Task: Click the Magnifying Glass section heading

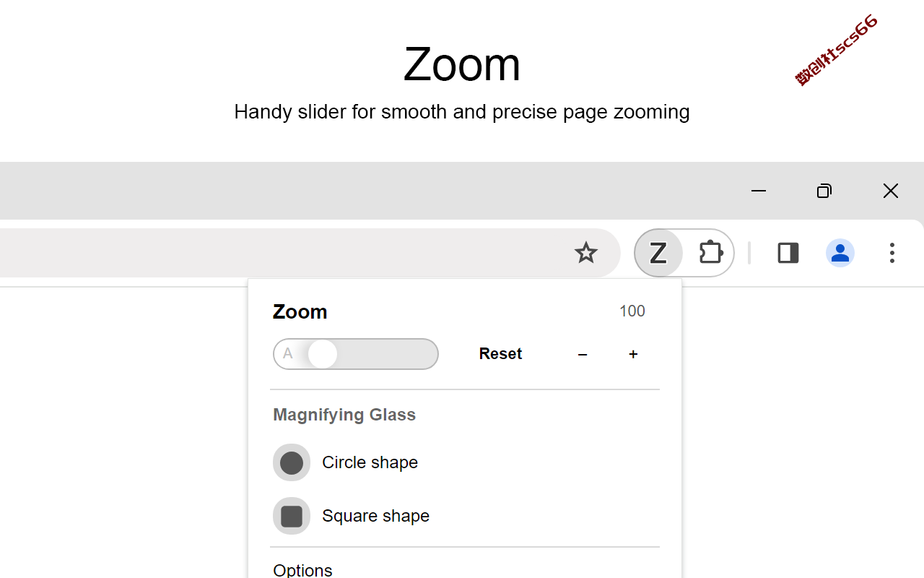Action: pos(344,415)
